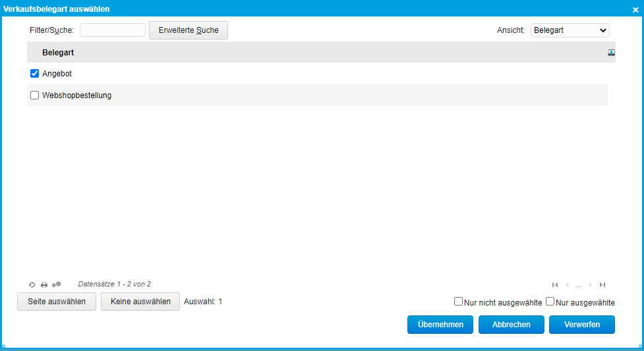Viewport: 644px width, 351px height.
Task: Uncheck the Angebot checkbox
Action: pos(34,74)
